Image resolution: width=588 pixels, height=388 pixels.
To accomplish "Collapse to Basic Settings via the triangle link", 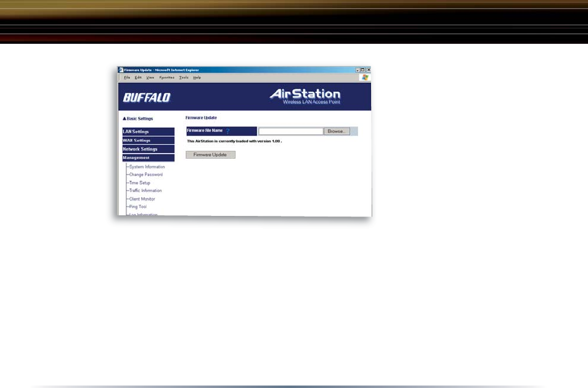I will (x=137, y=118).
